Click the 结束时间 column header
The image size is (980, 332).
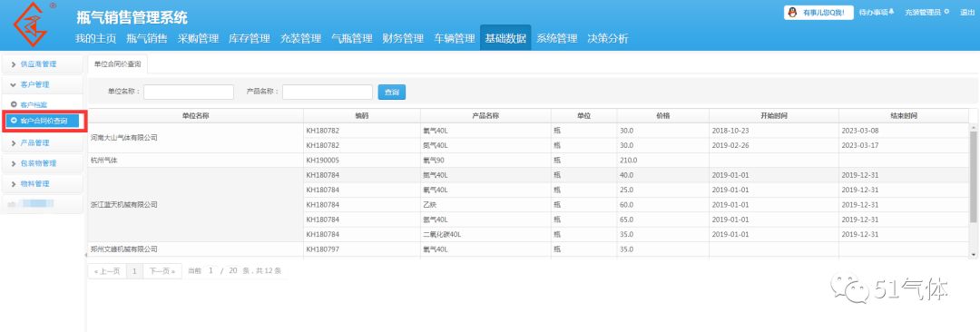[x=904, y=116]
